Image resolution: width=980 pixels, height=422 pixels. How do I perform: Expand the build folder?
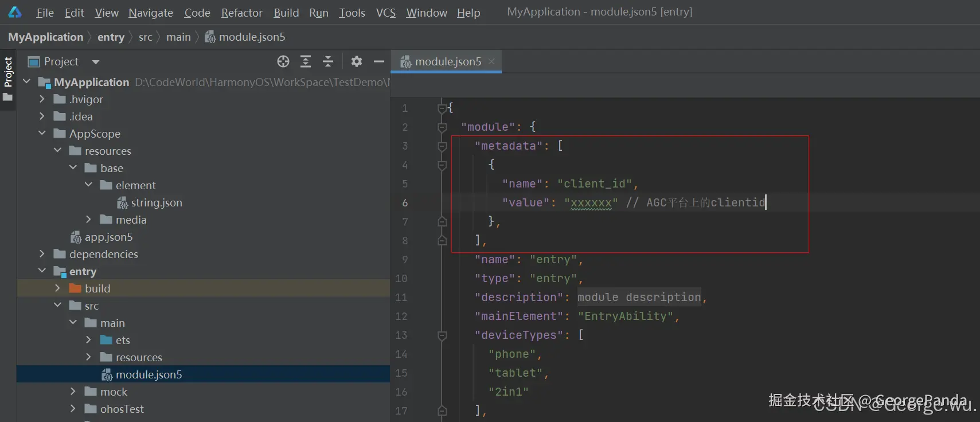tap(57, 288)
